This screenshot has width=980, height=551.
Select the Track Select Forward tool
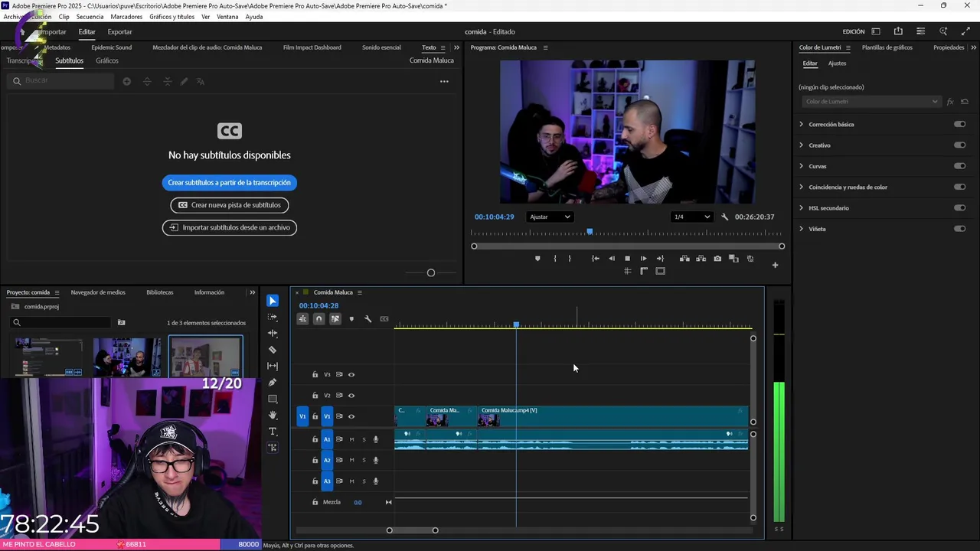click(x=273, y=317)
